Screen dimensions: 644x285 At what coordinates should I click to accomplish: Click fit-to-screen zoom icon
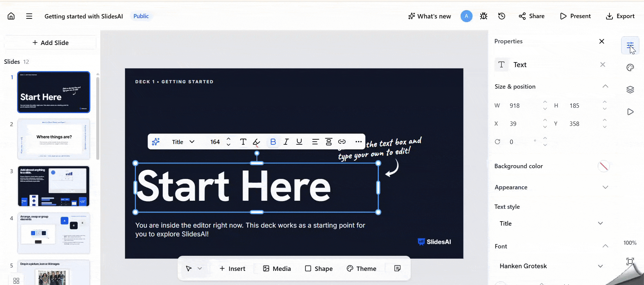click(x=630, y=261)
